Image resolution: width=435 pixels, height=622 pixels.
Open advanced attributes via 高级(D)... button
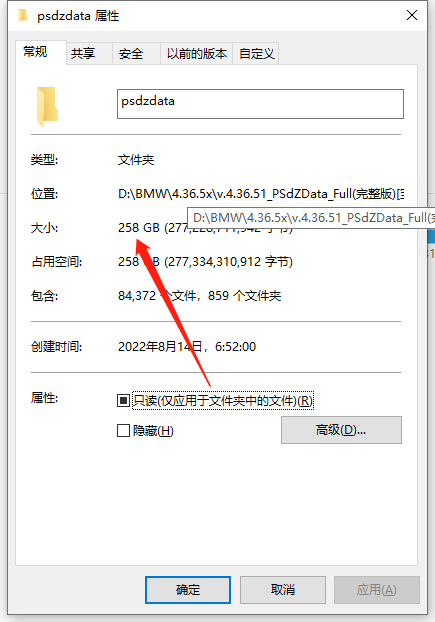pyautogui.click(x=341, y=430)
